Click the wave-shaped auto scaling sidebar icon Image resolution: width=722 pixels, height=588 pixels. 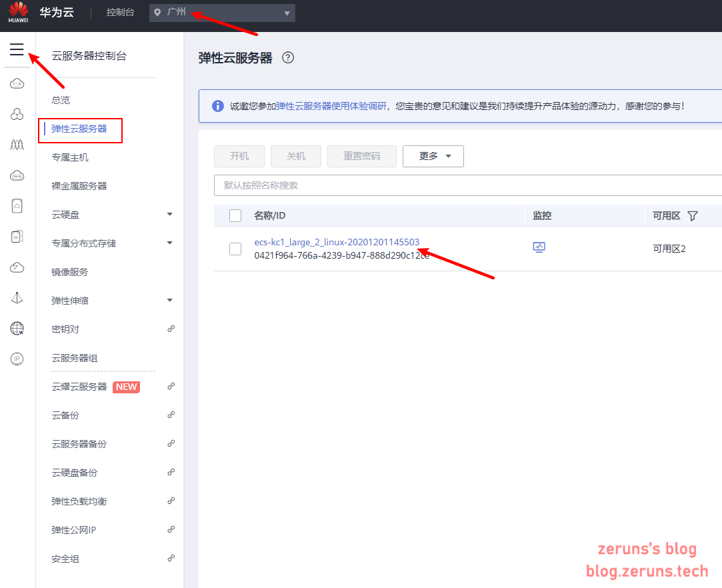pos(17,145)
